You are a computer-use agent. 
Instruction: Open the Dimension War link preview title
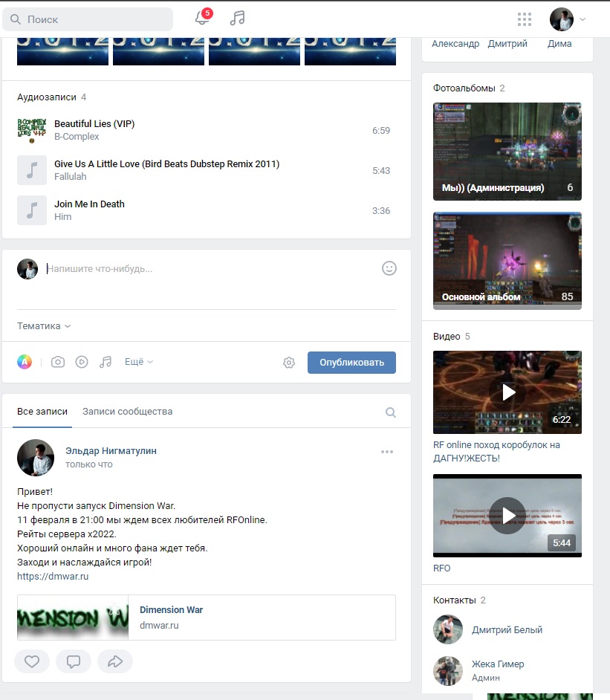pyautogui.click(x=172, y=610)
